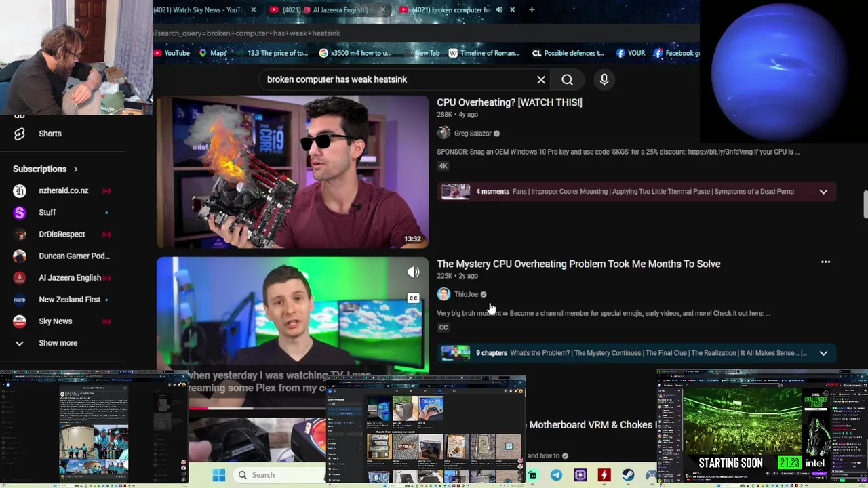
Task: Open Al Jazeera English subscription
Action: [69, 277]
